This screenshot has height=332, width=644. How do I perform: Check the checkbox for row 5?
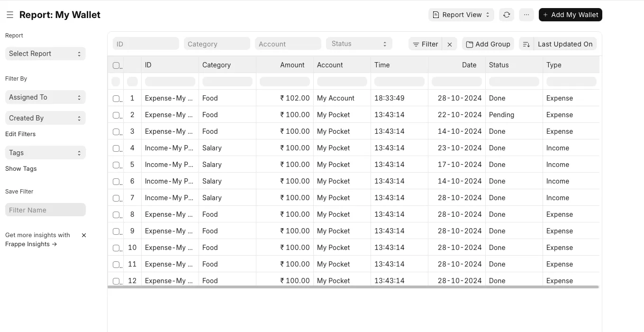pos(116,165)
